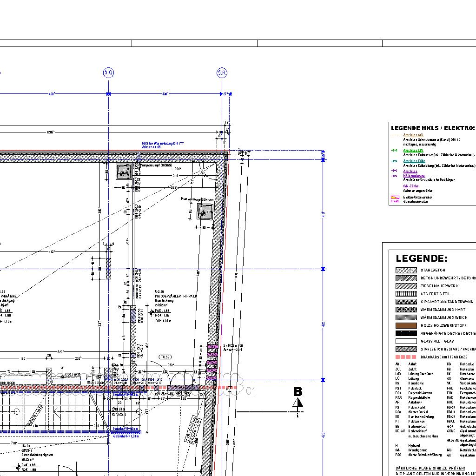Click the black Abgehängte Decke legend swatch
The image size is (476, 476).
coord(406,333)
